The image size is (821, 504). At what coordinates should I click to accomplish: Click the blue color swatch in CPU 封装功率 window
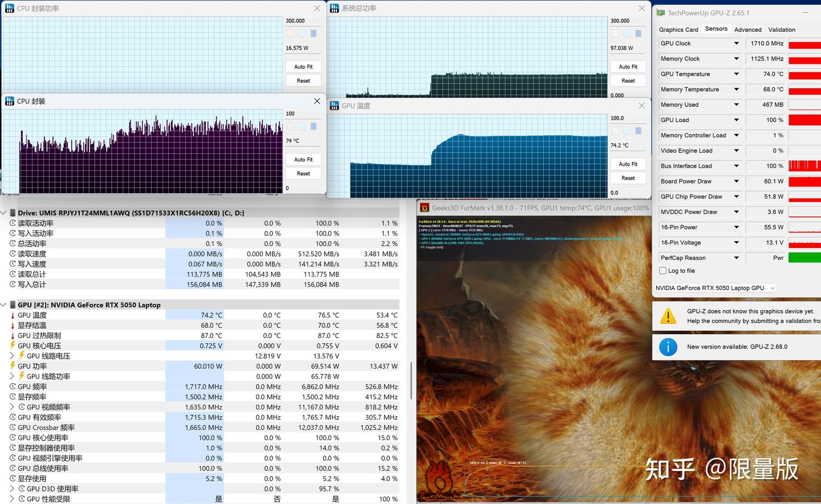pyautogui.click(x=313, y=34)
